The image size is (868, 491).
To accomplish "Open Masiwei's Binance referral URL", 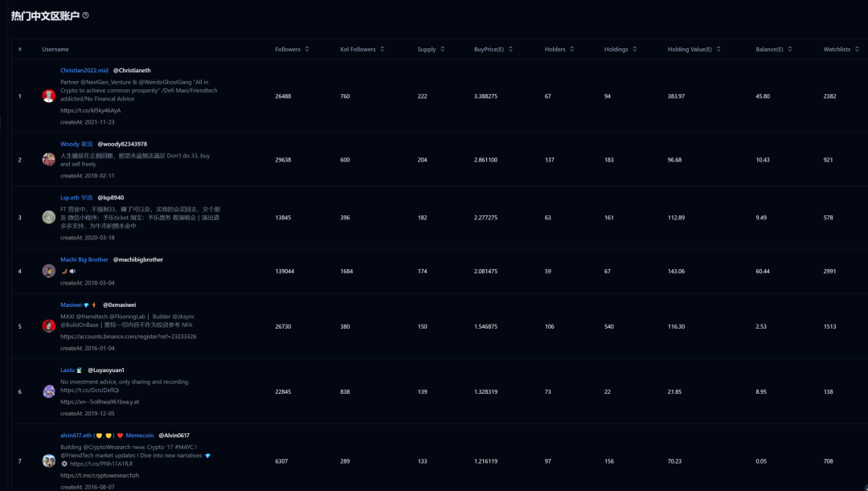I will point(129,337).
